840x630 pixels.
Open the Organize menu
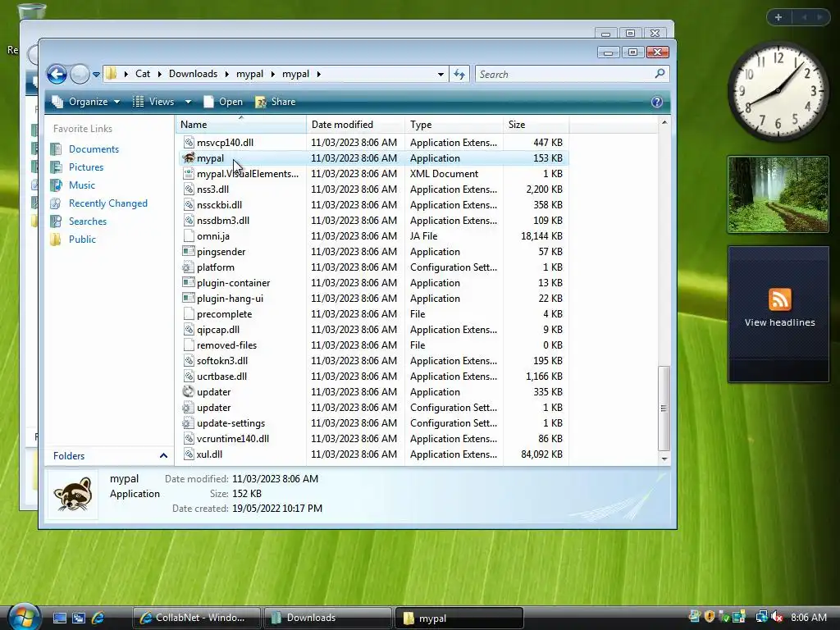[x=85, y=102]
